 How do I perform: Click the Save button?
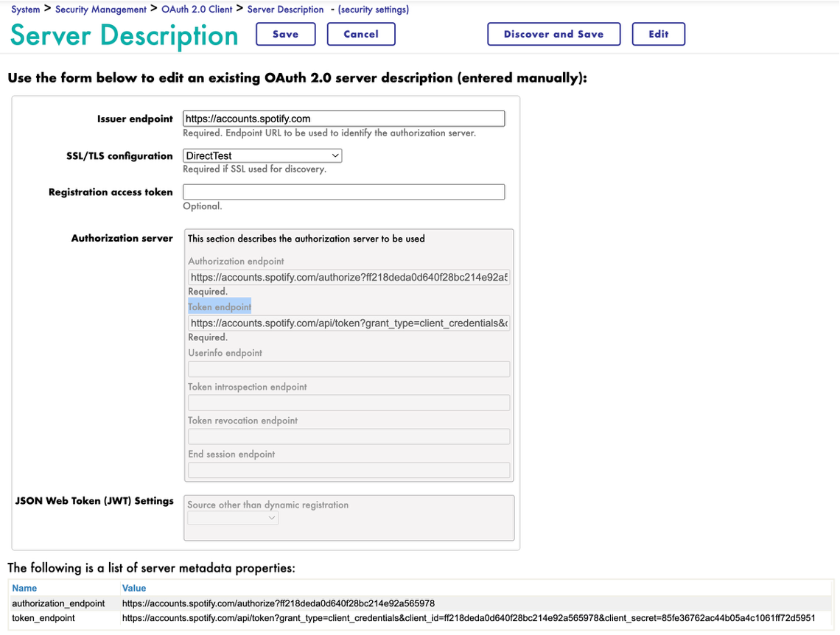tap(285, 34)
